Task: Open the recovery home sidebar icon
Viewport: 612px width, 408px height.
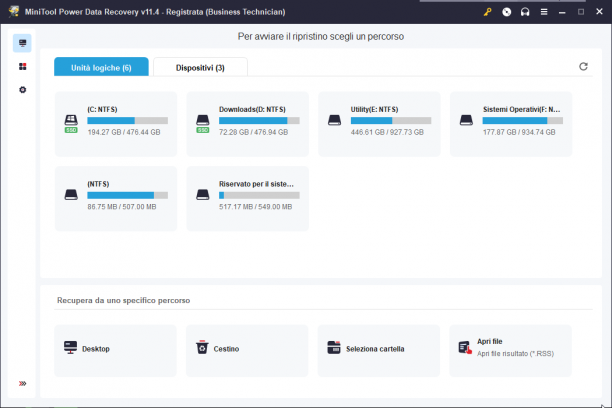Action: (22, 43)
